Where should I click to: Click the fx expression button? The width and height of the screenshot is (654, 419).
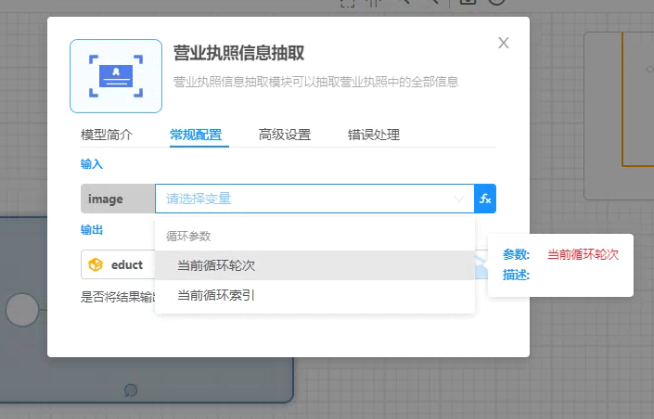[485, 198]
